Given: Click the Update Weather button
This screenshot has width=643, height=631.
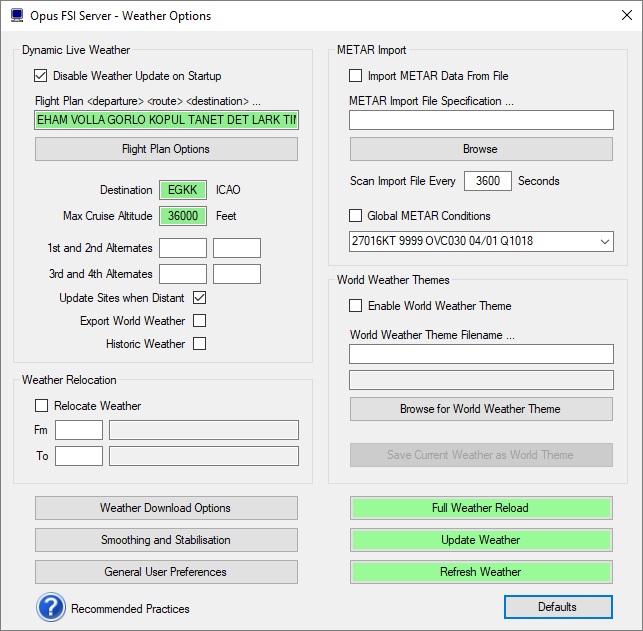Looking at the screenshot, I should [481, 540].
